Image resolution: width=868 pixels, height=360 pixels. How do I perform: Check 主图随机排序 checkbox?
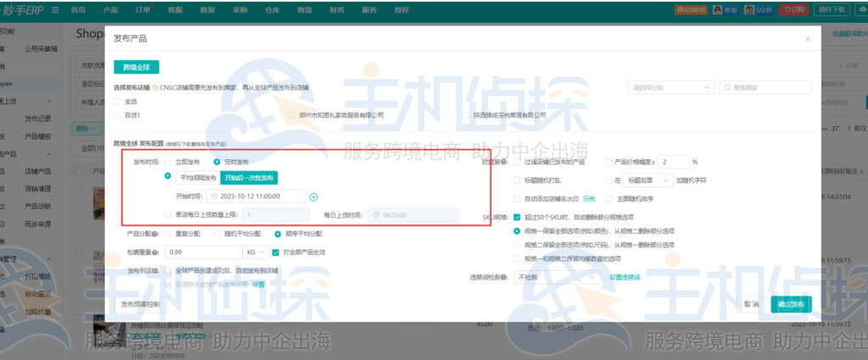point(609,198)
